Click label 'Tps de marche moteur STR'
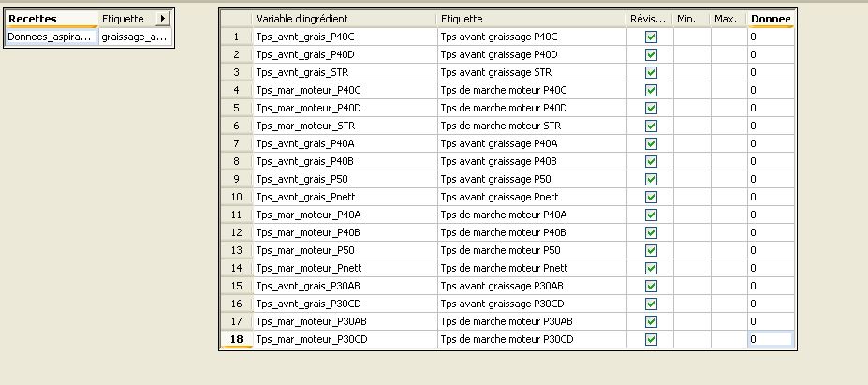The image size is (868, 385). click(x=500, y=126)
